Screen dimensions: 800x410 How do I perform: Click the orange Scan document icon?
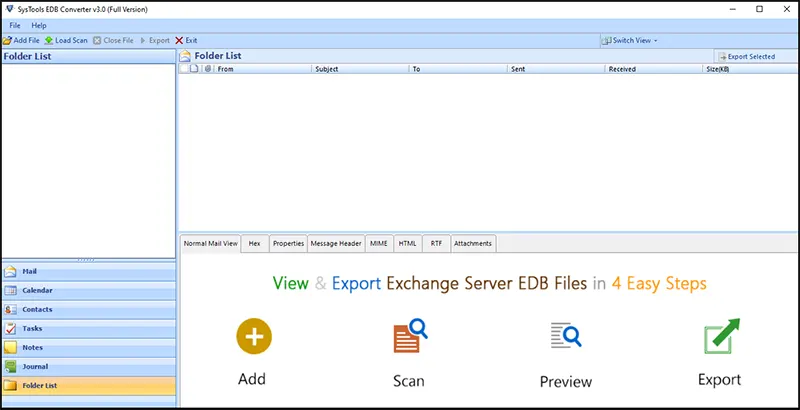[x=410, y=336]
